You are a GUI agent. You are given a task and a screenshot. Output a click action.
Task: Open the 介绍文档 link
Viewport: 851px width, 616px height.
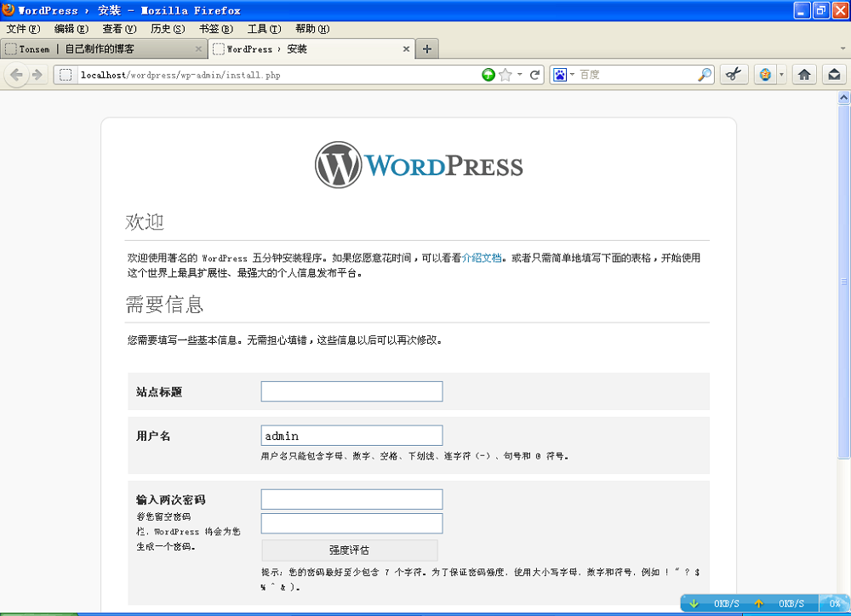482,258
